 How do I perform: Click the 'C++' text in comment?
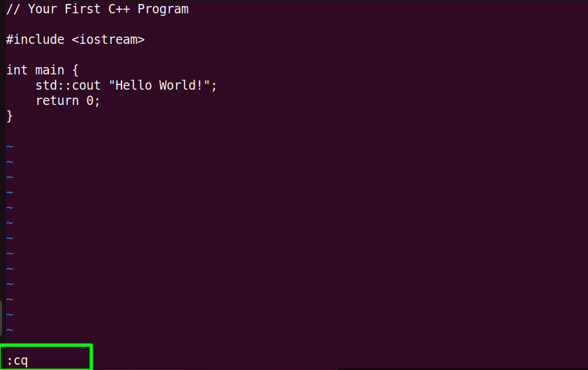119,9
